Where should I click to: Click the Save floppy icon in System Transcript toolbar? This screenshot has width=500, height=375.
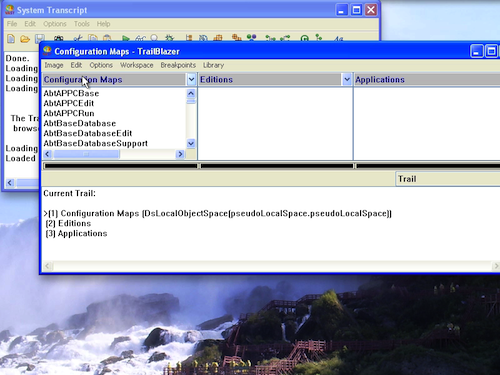[40, 38]
